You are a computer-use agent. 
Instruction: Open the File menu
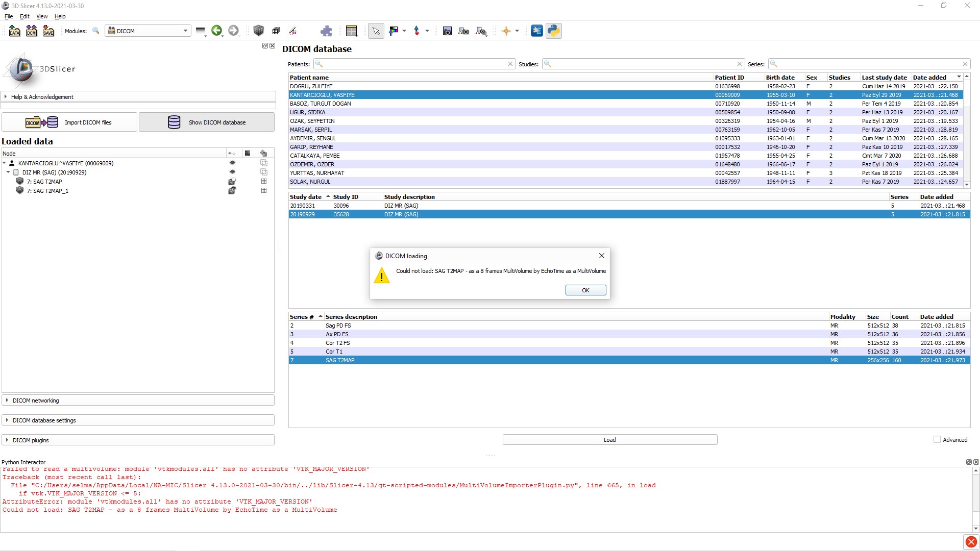click(x=9, y=16)
